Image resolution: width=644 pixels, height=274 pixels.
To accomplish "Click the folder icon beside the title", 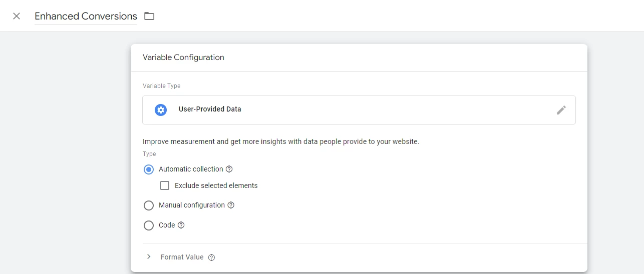I will (149, 16).
